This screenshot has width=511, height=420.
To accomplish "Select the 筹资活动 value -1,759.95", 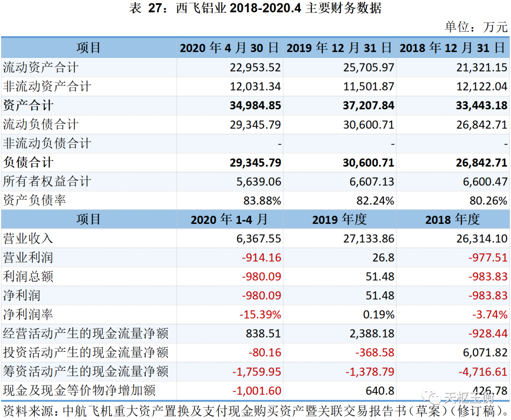I will 256,372.
